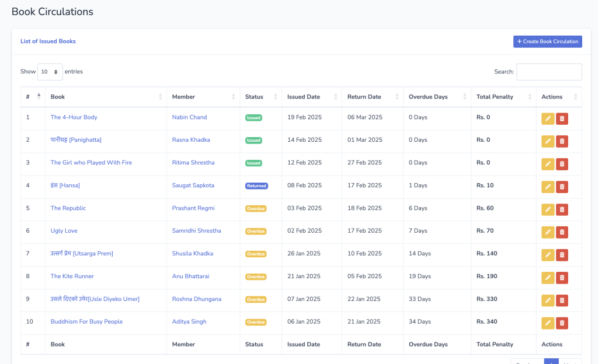Image resolution: width=598 pixels, height=364 pixels.
Task: Edit Utsarga Prem circulation entry
Action: click(x=548, y=255)
